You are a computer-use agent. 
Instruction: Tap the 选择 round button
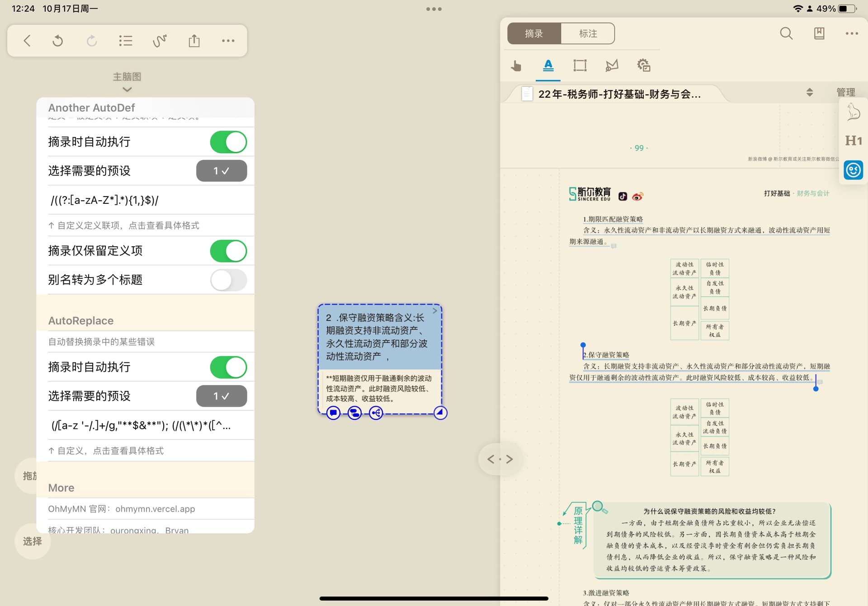tap(33, 541)
